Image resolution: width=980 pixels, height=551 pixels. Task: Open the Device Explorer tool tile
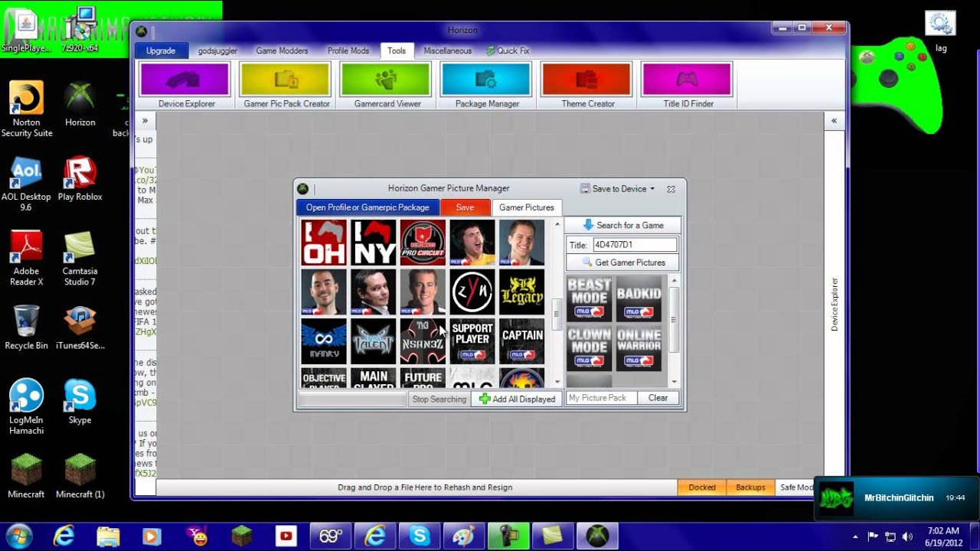[x=186, y=85]
